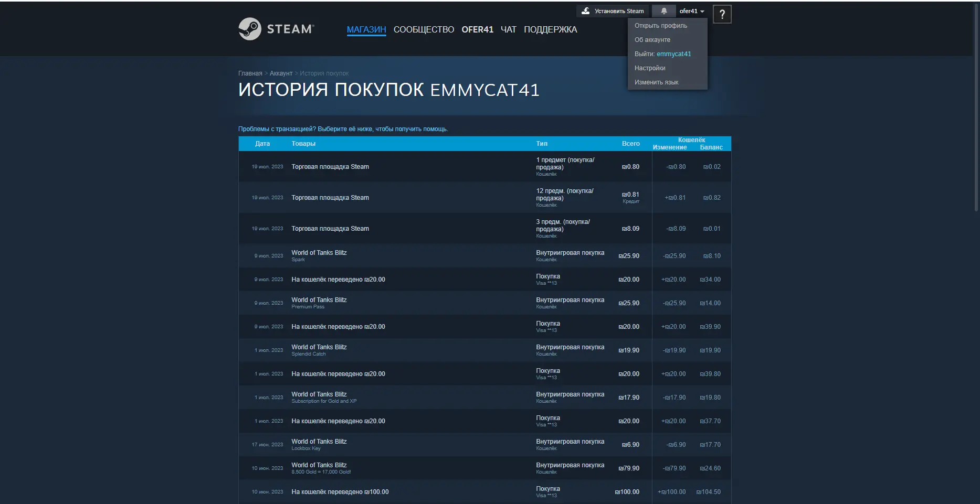Click the Install Steam download button

pos(613,11)
